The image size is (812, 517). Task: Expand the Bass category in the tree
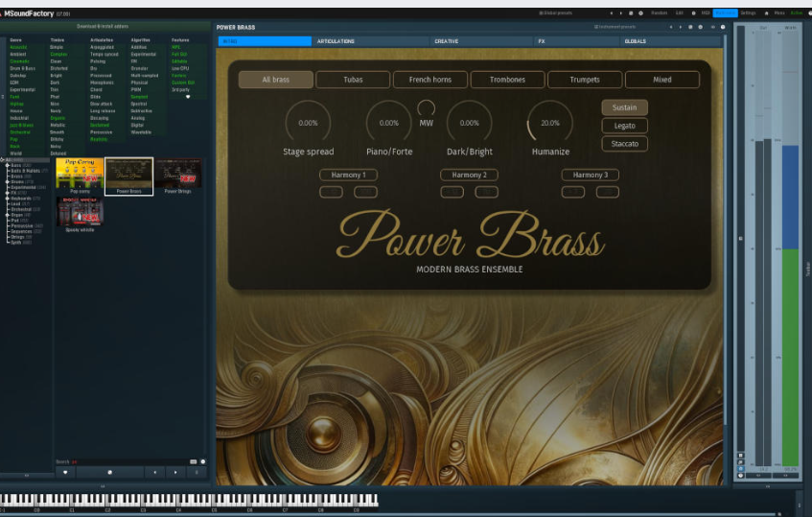coord(8,165)
